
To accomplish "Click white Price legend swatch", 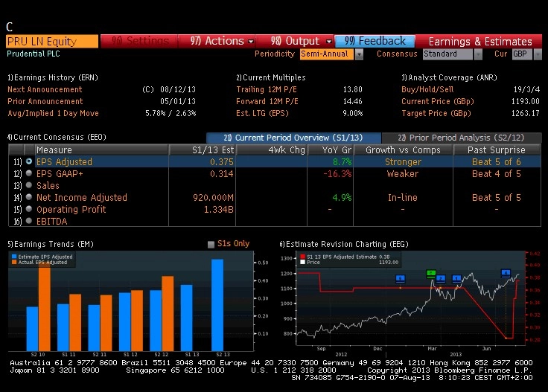I will click(302, 262).
